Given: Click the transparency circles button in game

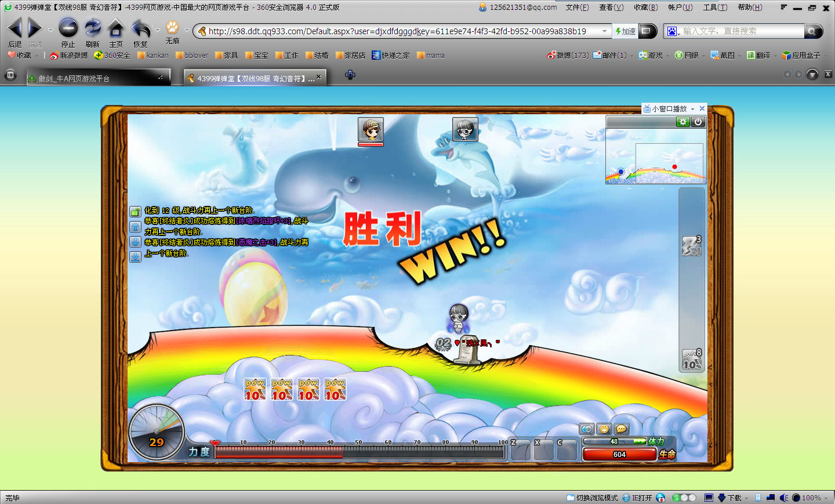Looking at the screenshot, I should point(587,429).
